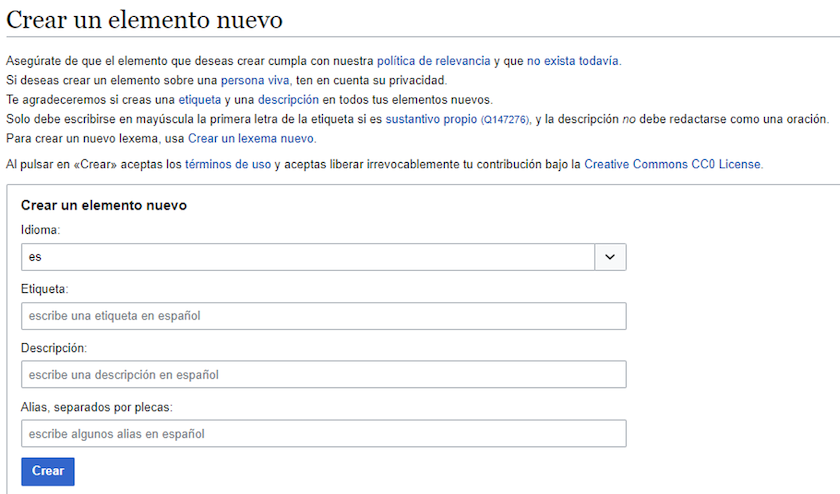Go to 'Crear un lexema nuevo'
The height and width of the screenshot is (494, 840).
pyautogui.click(x=252, y=138)
